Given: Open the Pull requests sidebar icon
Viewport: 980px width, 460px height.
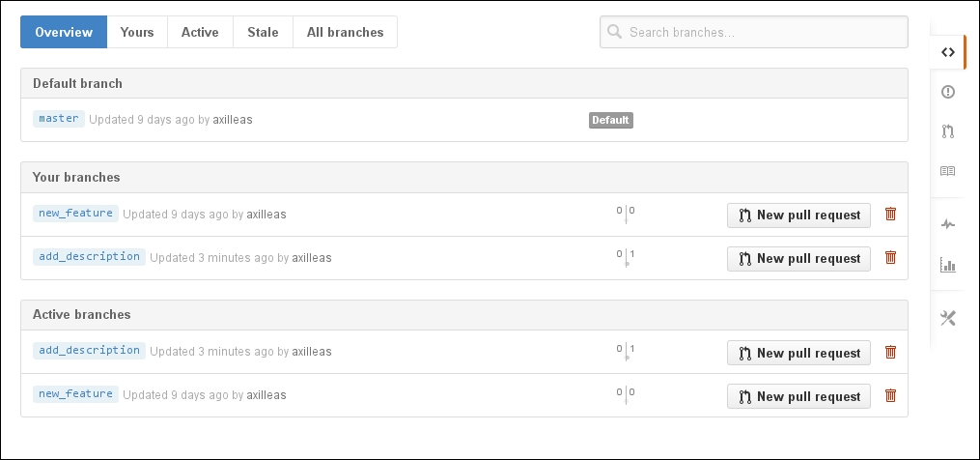Looking at the screenshot, I should [948, 131].
